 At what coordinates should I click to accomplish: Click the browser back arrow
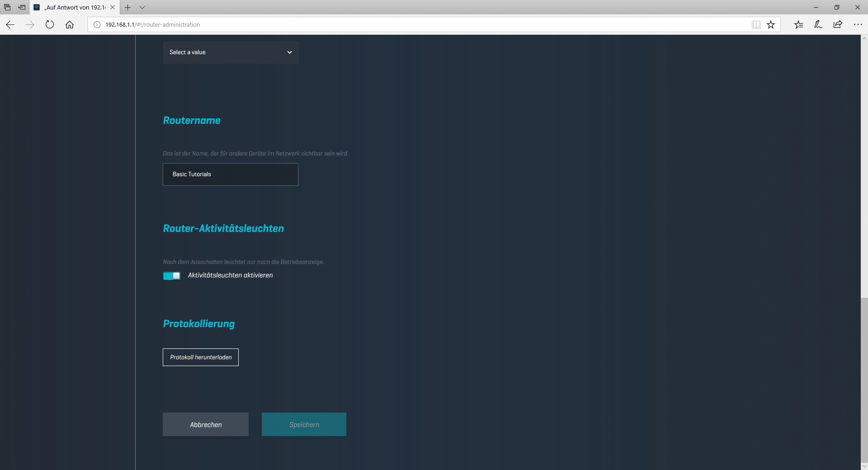click(x=10, y=25)
